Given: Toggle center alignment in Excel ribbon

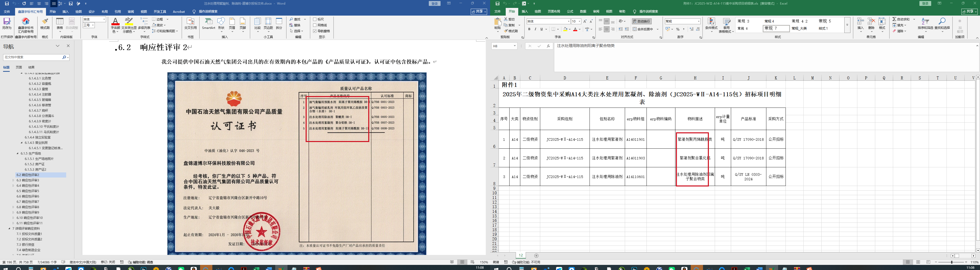Looking at the screenshot, I should (x=606, y=29).
